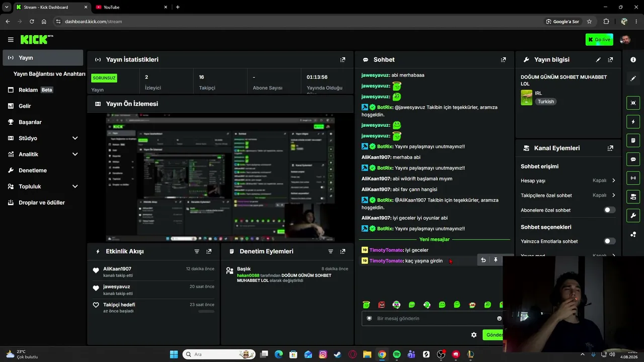
Task: Open the Windows Start menu
Action: coord(174,354)
